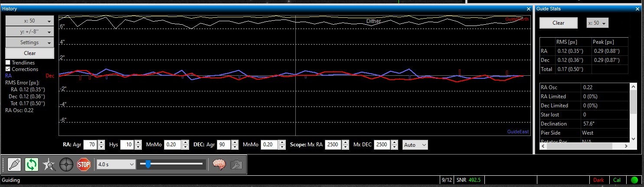Click the RA Hys value field showing 10
644x187 pixels.
pos(127,145)
